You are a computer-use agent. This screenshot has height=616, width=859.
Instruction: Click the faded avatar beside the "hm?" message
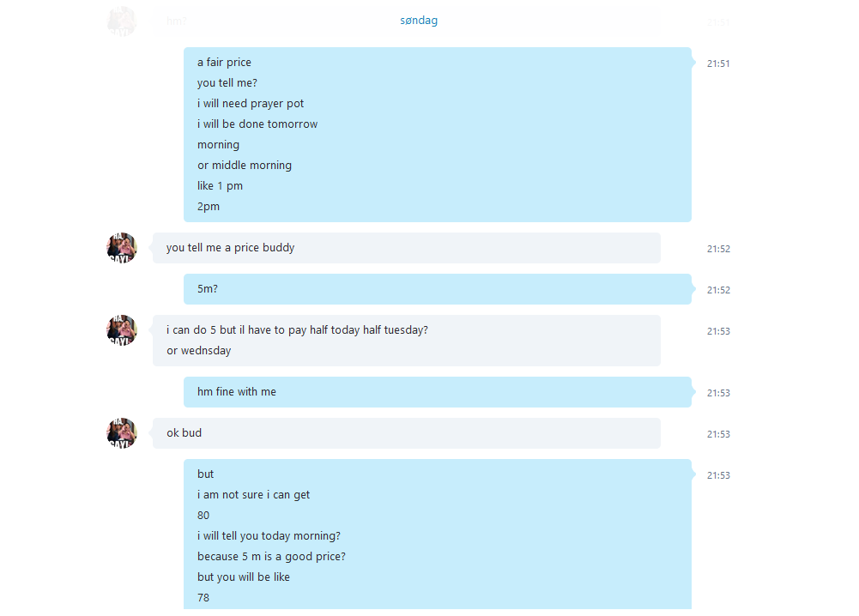click(122, 21)
